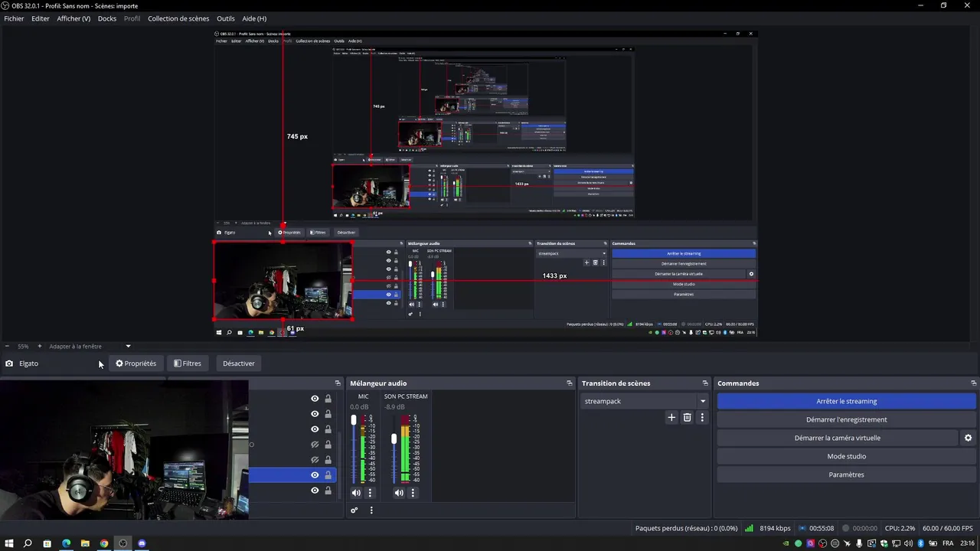Open File Explorer from taskbar
980x551 pixels.
click(x=85, y=543)
